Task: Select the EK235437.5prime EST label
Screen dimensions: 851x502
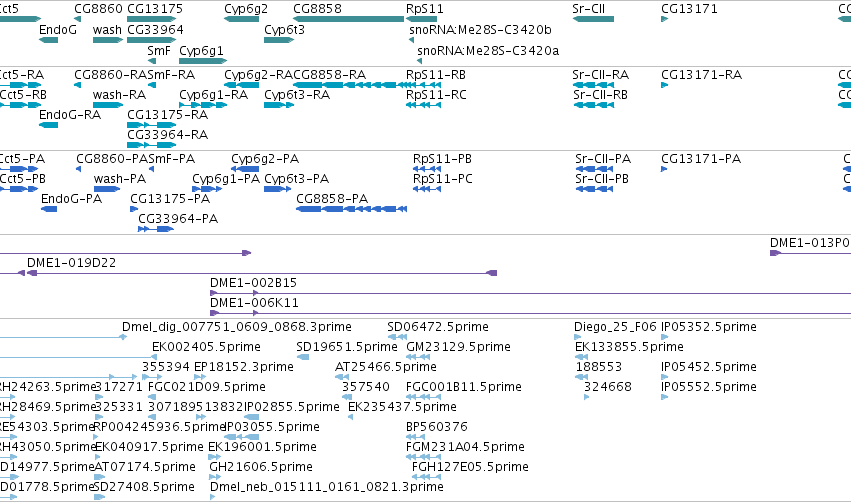Action: coord(402,408)
